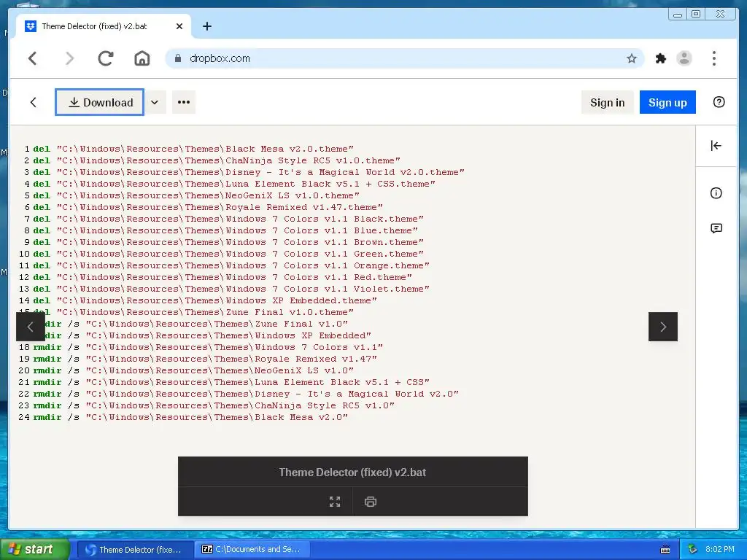This screenshot has height=560, width=747.
Task: Click the blue Sign up button
Action: [x=667, y=102]
